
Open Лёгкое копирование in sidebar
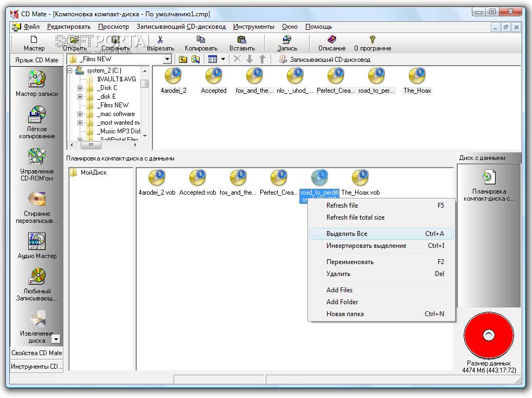(37, 114)
